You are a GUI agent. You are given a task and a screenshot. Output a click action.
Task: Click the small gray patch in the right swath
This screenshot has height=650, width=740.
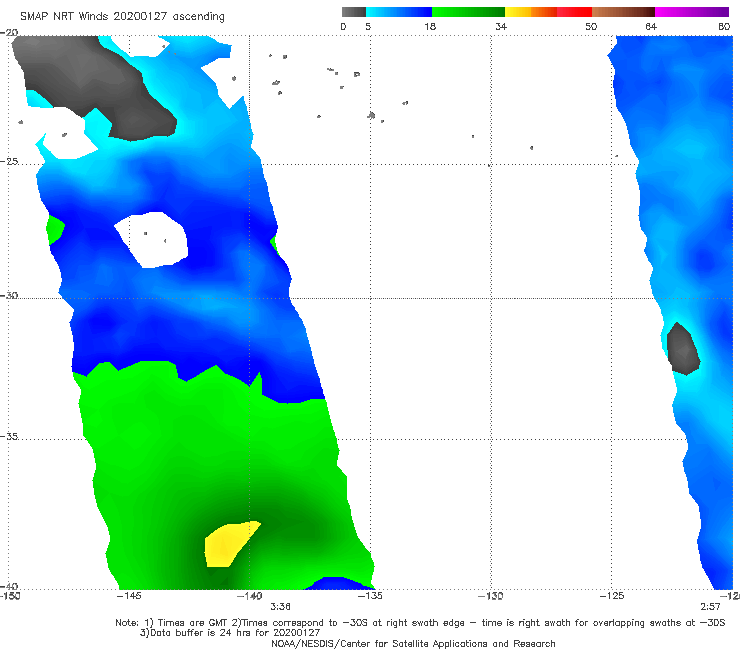coord(683,349)
